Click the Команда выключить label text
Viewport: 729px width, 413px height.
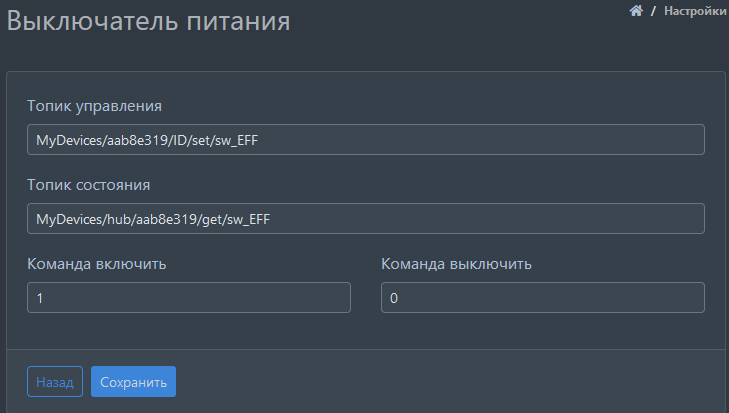pyautogui.click(x=456, y=264)
